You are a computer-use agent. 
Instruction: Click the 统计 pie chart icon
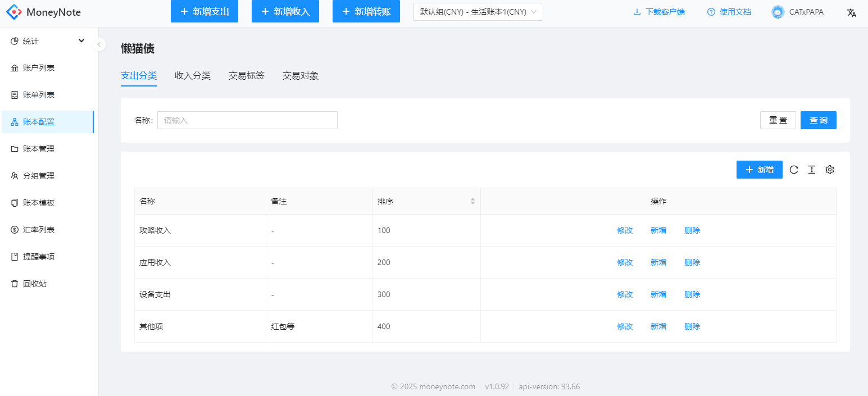click(x=15, y=41)
